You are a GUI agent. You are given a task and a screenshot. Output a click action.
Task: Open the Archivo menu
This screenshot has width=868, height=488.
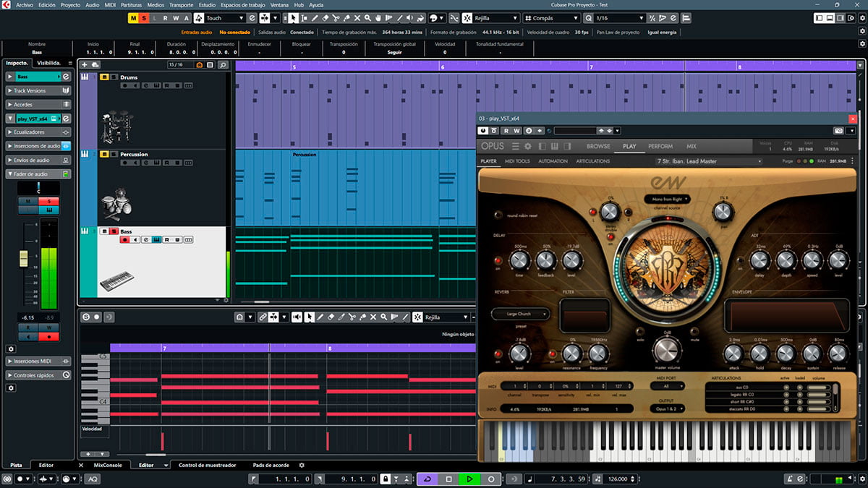pos(24,4)
